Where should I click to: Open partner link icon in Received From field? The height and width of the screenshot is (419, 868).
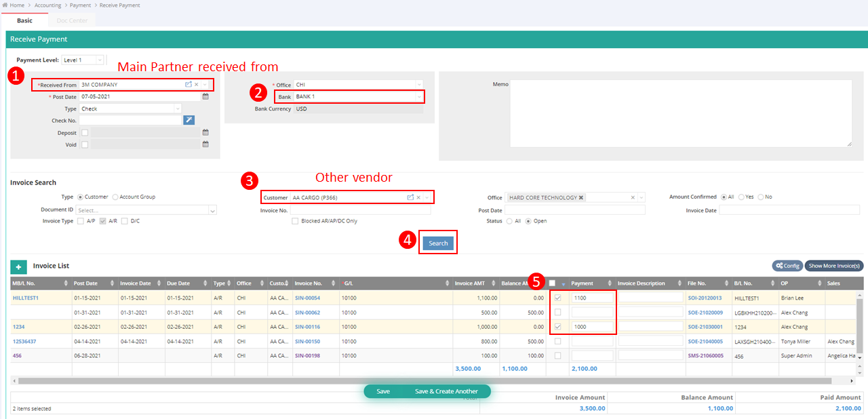pyautogui.click(x=189, y=85)
